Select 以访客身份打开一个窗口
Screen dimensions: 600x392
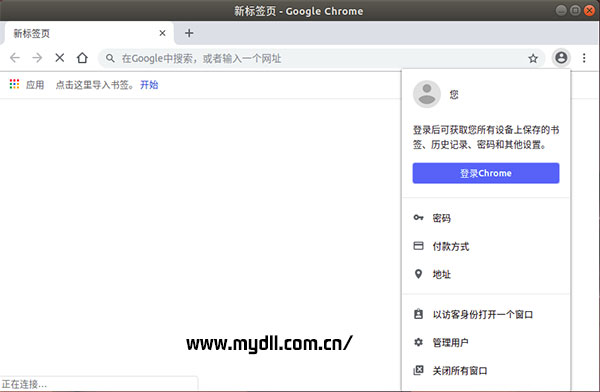[486, 314]
